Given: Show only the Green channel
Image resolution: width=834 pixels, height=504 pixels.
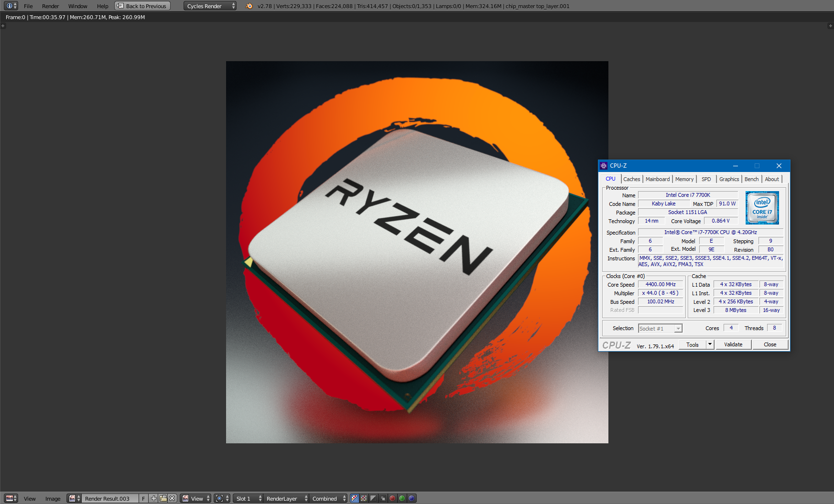Looking at the screenshot, I should (x=402, y=498).
